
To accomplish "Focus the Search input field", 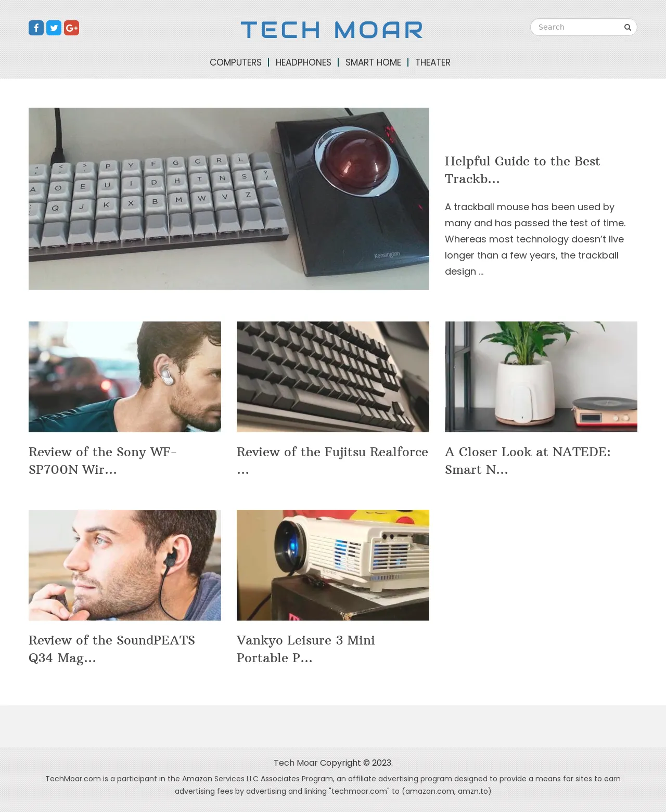I will (x=578, y=28).
